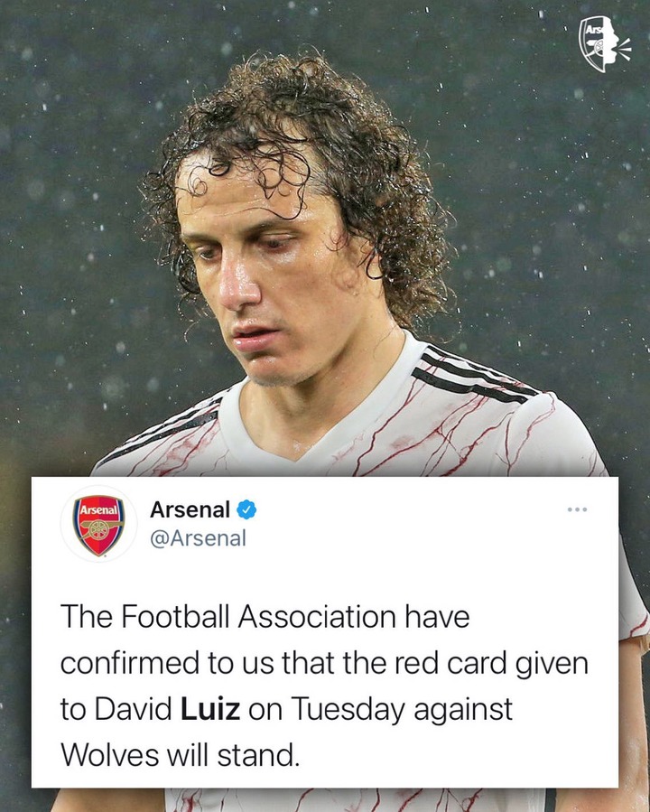Open the Arsenal display name
The image size is (650, 812).
(190, 510)
